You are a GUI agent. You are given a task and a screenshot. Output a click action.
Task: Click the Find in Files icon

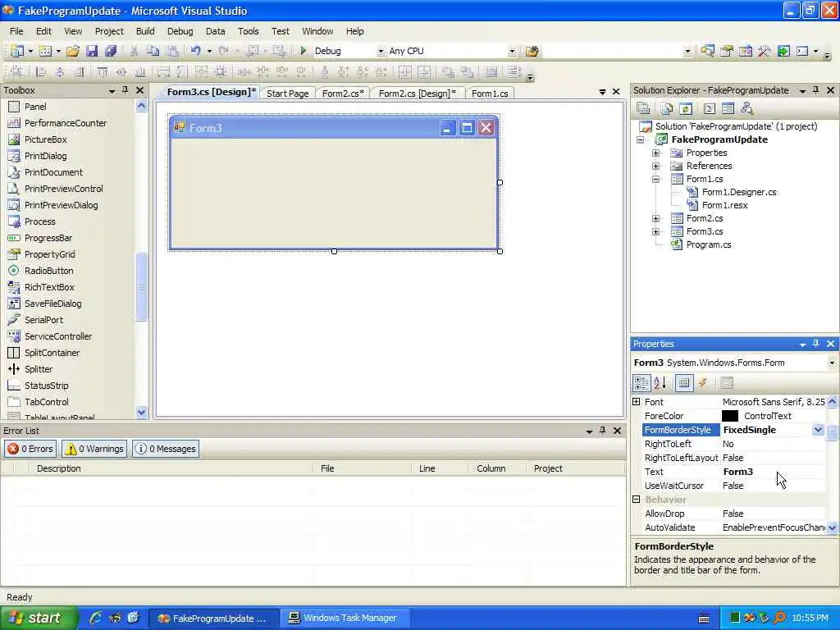click(532, 51)
